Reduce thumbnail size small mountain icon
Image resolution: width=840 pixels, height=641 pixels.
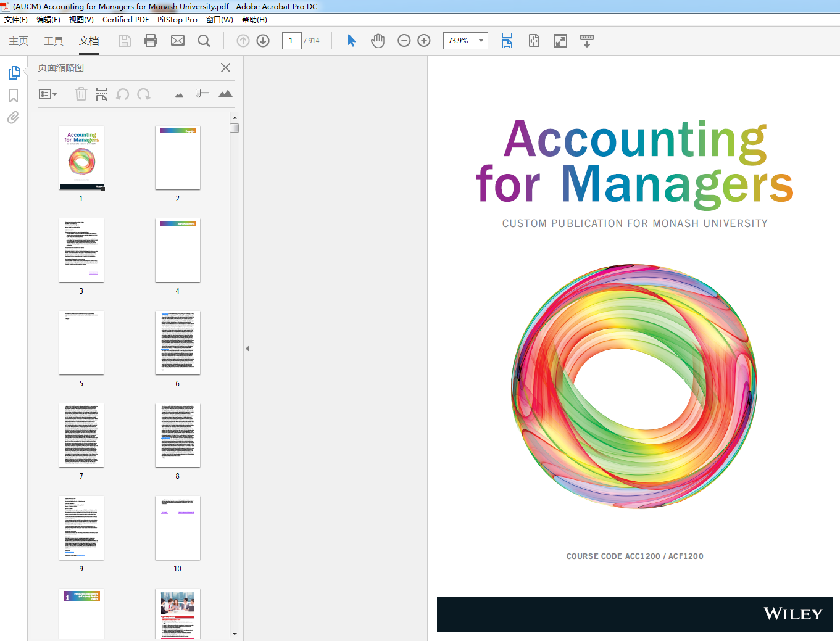179,95
